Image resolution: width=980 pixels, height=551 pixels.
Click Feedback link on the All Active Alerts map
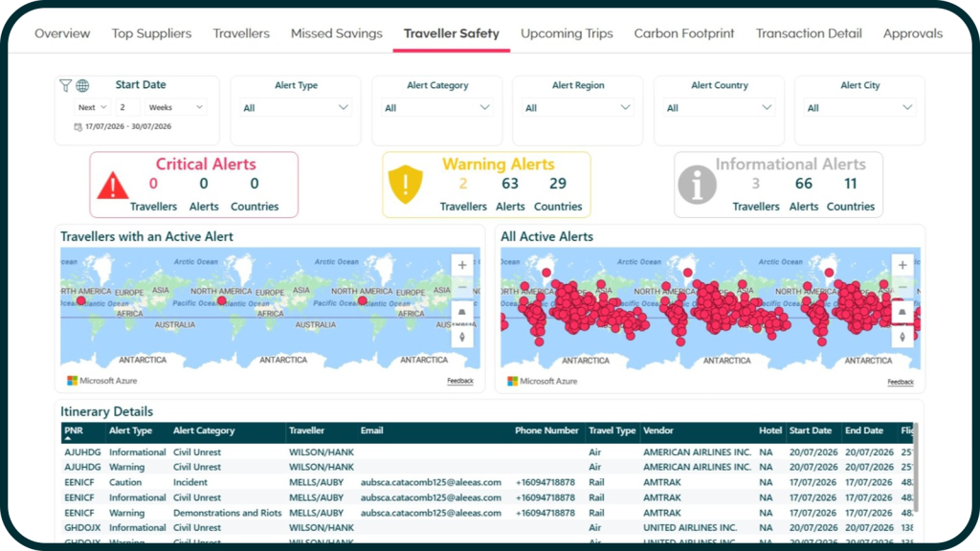(x=900, y=382)
